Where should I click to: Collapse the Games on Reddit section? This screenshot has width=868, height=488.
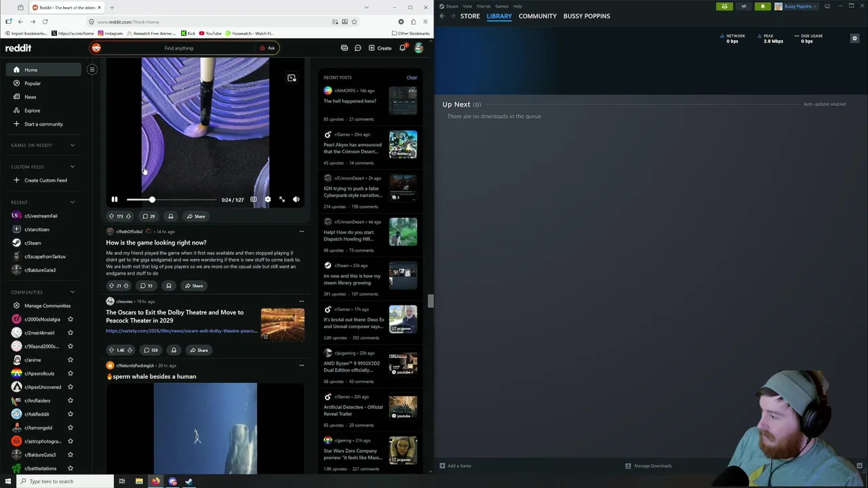pos(73,145)
